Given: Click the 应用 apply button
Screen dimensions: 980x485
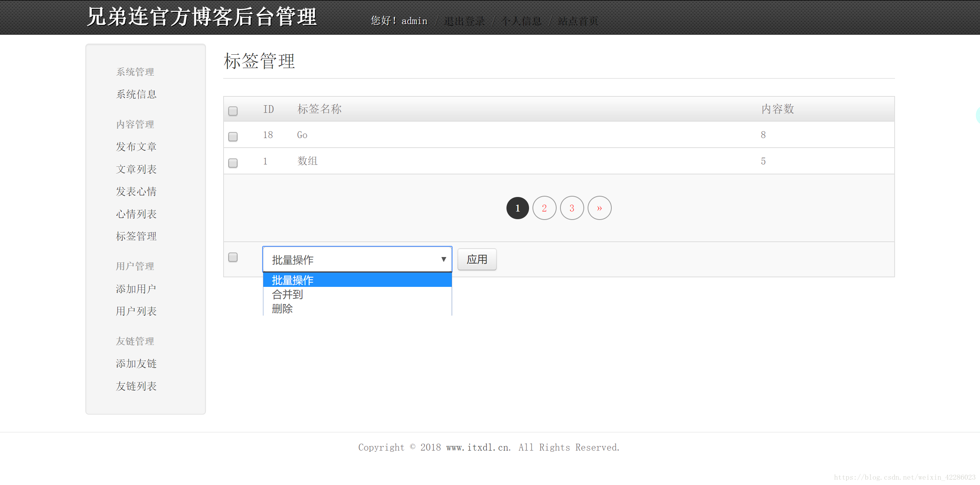Looking at the screenshot, I should pos(477,259).
